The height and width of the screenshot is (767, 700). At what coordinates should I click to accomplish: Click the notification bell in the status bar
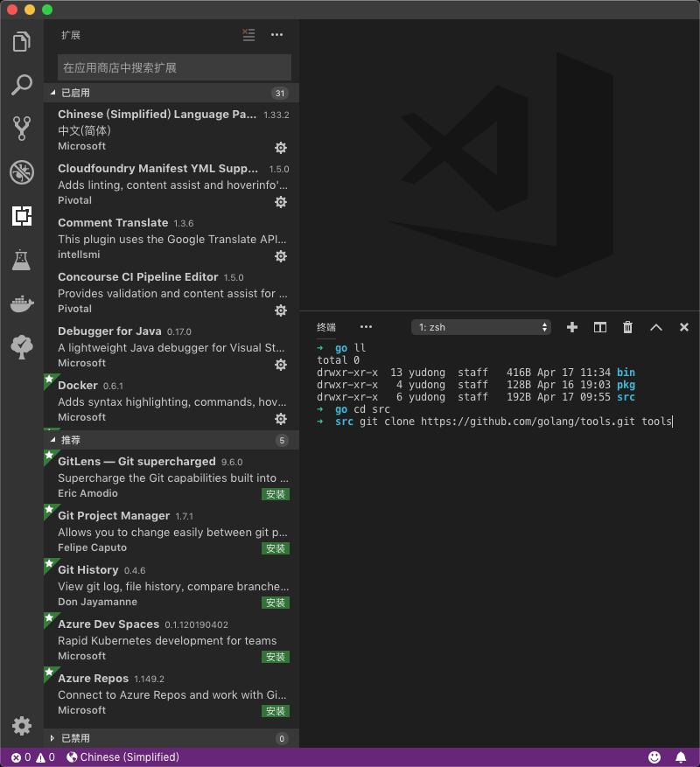pyautogui.click(x=682, y=757)
